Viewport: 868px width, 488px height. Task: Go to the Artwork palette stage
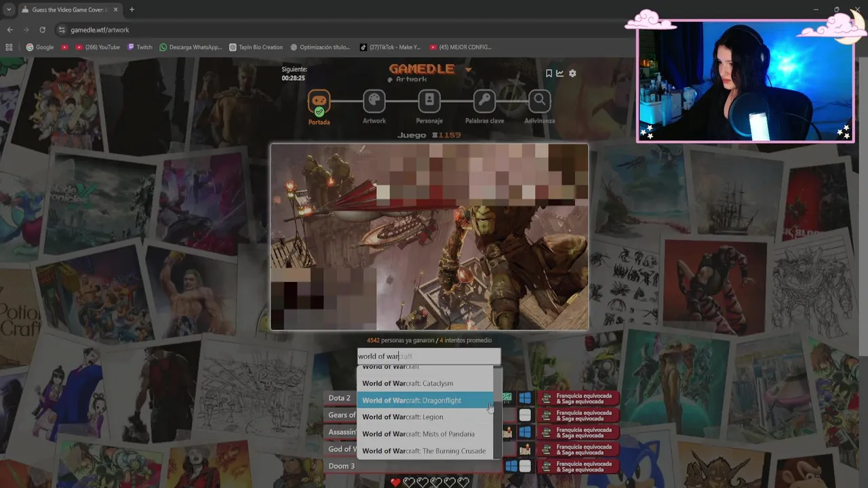(x=374, y=102)
